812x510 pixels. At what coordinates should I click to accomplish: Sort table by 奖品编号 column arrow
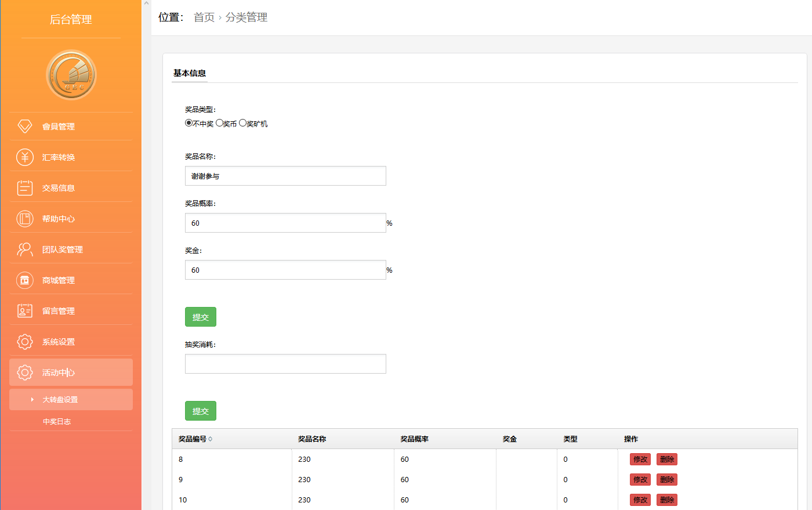click(x=210, y=439)
